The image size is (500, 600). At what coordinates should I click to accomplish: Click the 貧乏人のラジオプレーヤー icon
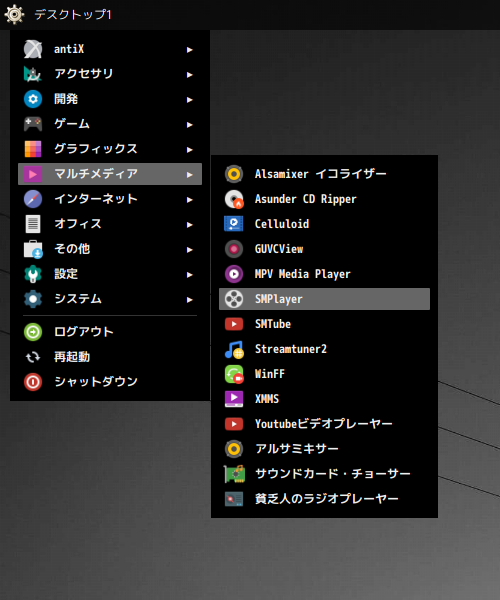[234, 499]
